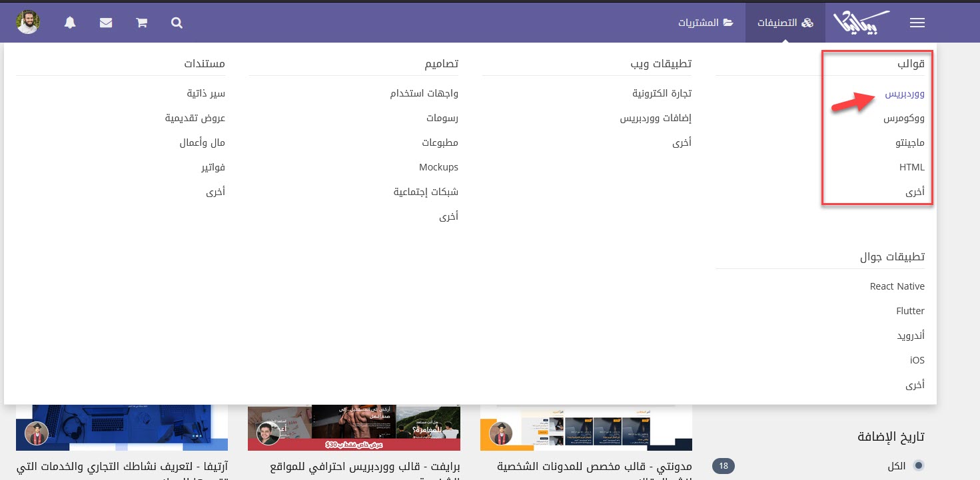The image size is (980, 480).
Task: Open the shopping cart icon
Action: (141, 23)
